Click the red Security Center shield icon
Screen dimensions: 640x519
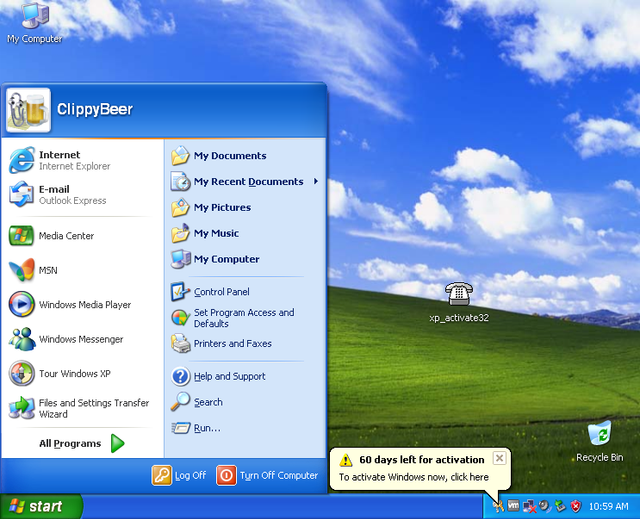576,506
